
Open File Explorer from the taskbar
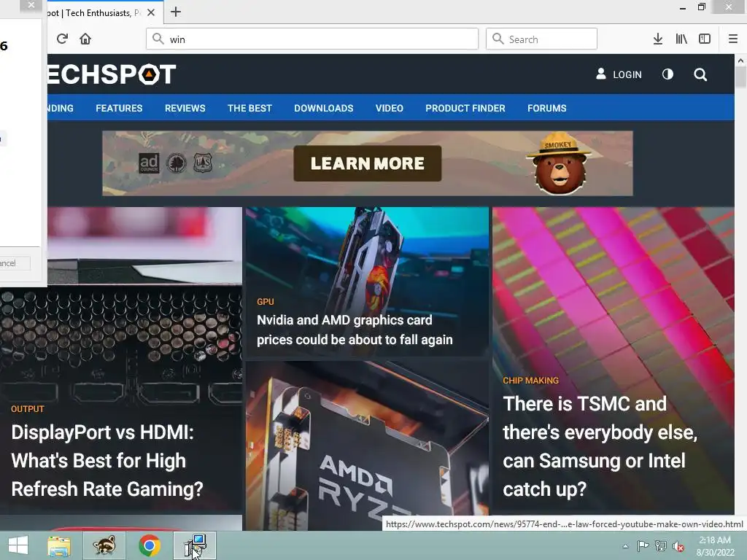click(x=59, y=545)
